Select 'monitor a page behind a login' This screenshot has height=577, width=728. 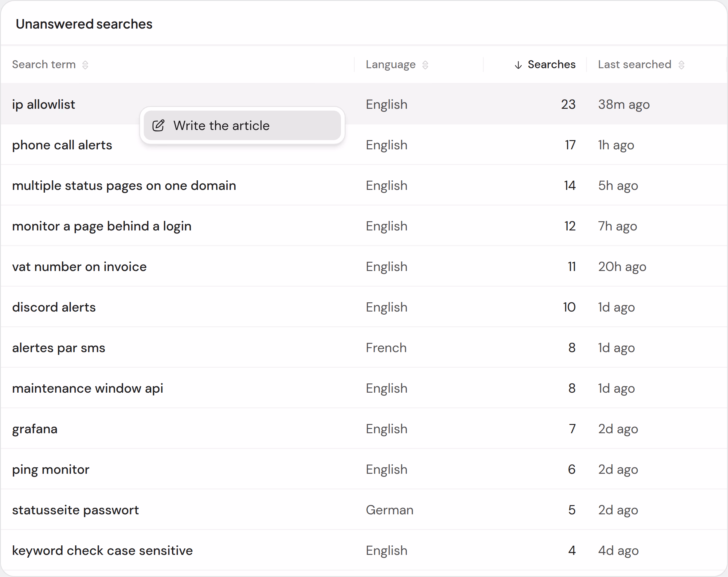point(102,226)
